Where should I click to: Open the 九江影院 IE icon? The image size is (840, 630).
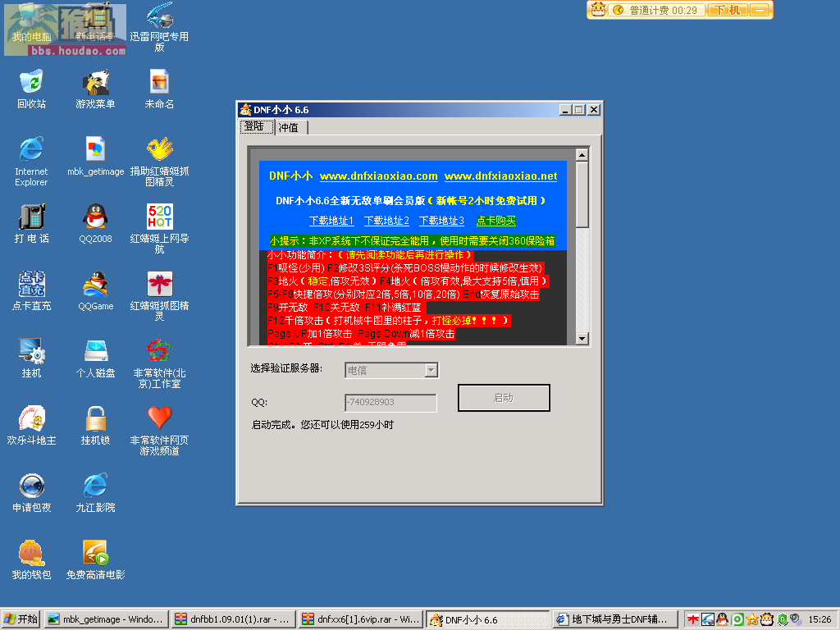pyautogui.click(x=95, y=492)
